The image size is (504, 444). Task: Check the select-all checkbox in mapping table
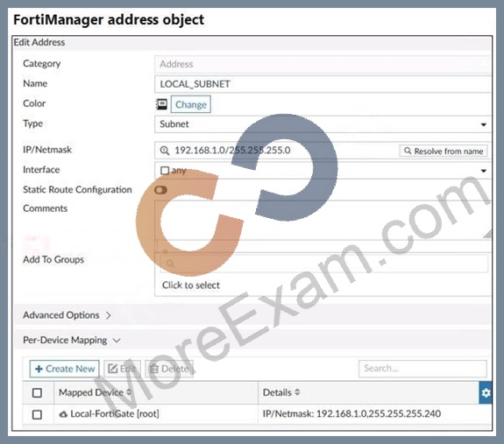coord(37,392)
